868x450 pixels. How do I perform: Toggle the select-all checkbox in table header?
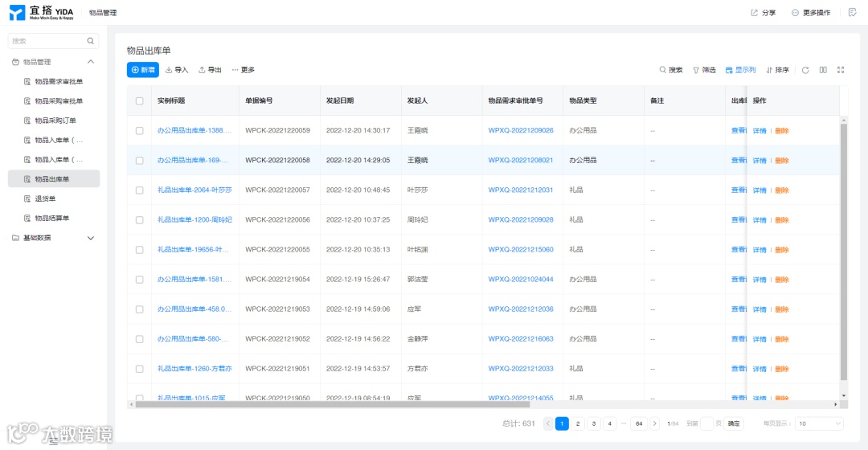pos(140,100)
